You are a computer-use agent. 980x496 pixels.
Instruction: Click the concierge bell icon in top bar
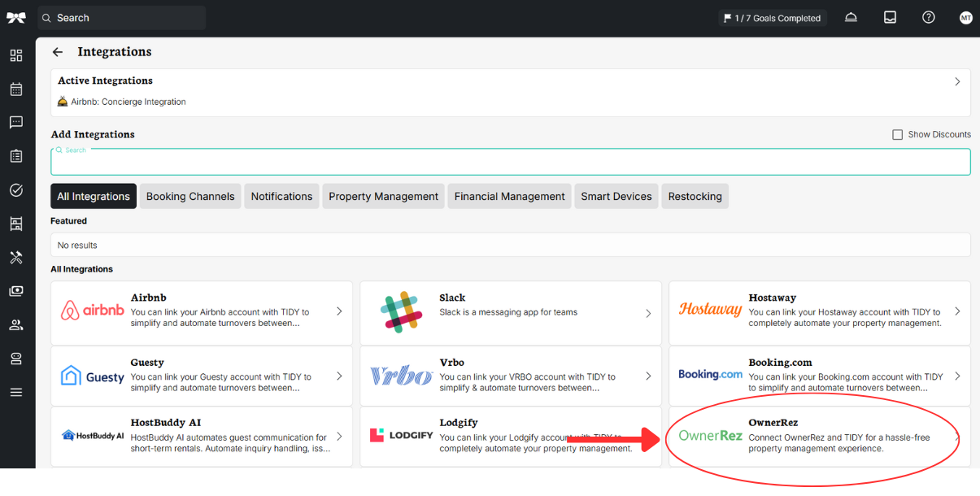pyautogui.click(x=851, y=17)
